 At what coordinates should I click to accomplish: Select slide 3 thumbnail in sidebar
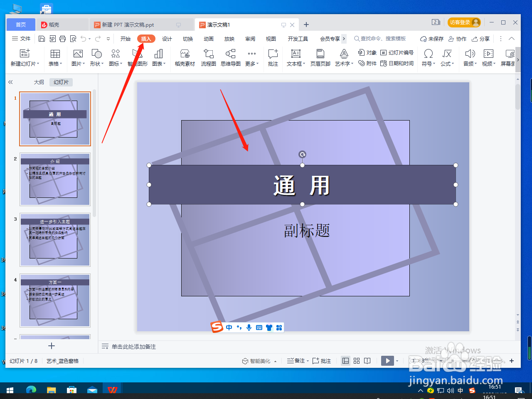point(55,240)
